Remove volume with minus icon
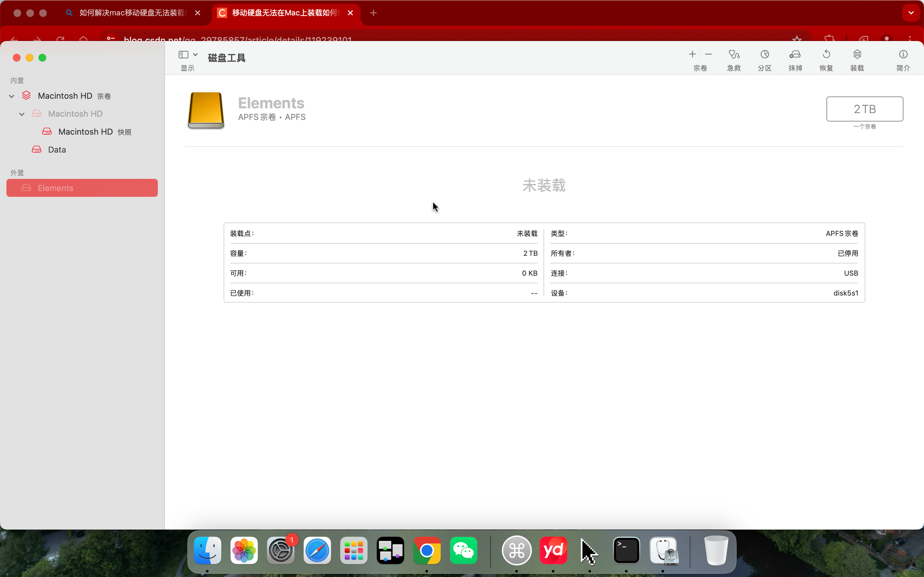924x577 pixels. tap(709, 54)
